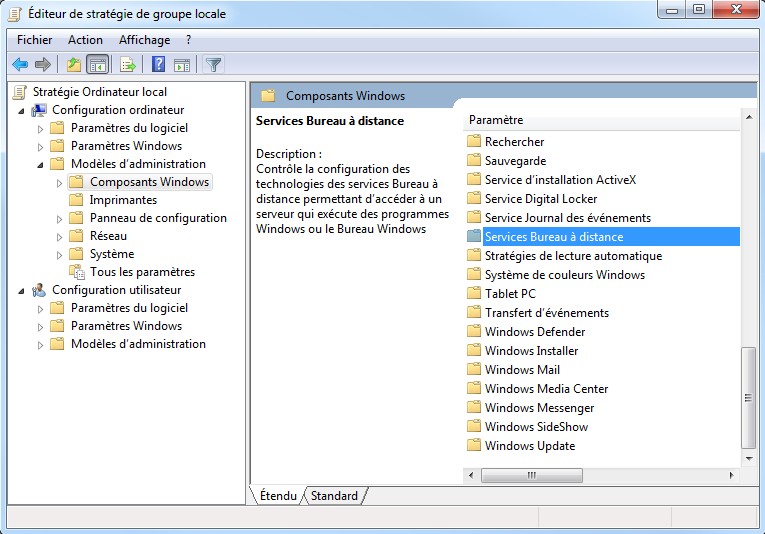
Task: Expand the Système folder node
Action: (x=59, y=255)
